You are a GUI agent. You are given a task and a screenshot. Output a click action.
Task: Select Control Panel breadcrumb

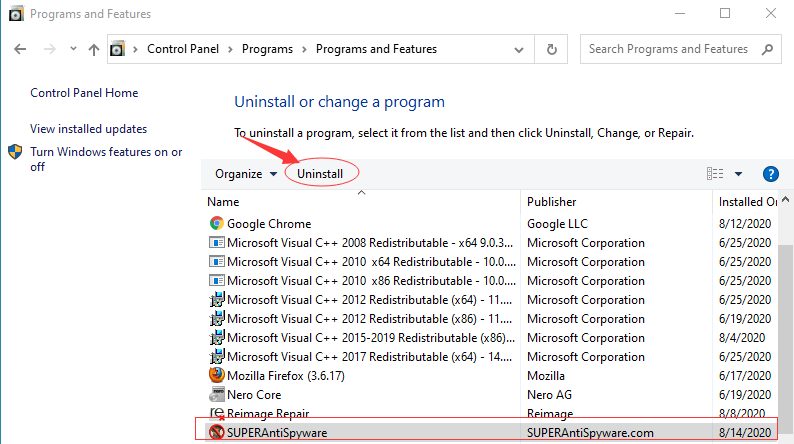tap(183, 49)
